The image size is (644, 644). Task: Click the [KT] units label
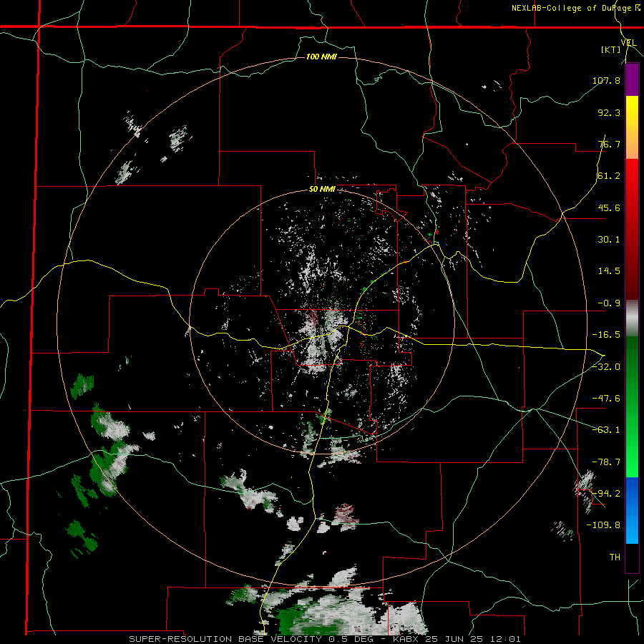click(611, 49)
